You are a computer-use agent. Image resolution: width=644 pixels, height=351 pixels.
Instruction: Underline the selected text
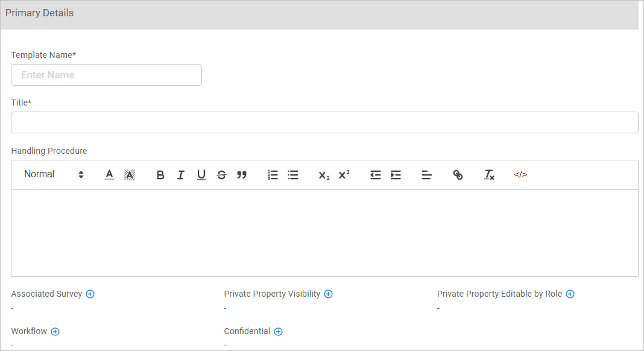click(x=201, y=175)
